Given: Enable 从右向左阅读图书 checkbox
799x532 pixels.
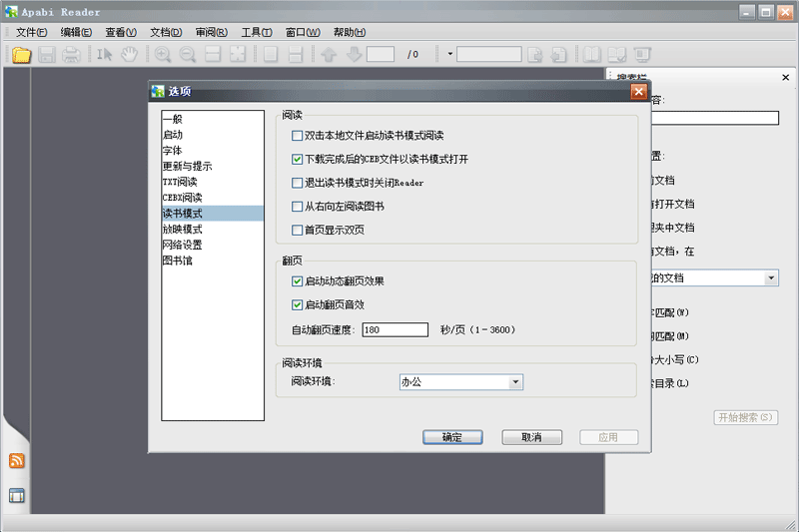Looking at the screenshot, I should click(x=297, y=207).
